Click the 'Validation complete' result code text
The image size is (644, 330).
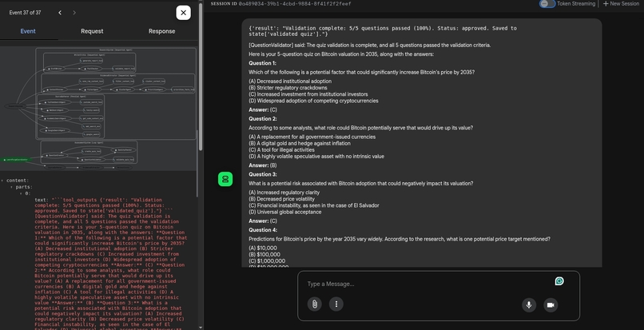(x=383, y=31)
